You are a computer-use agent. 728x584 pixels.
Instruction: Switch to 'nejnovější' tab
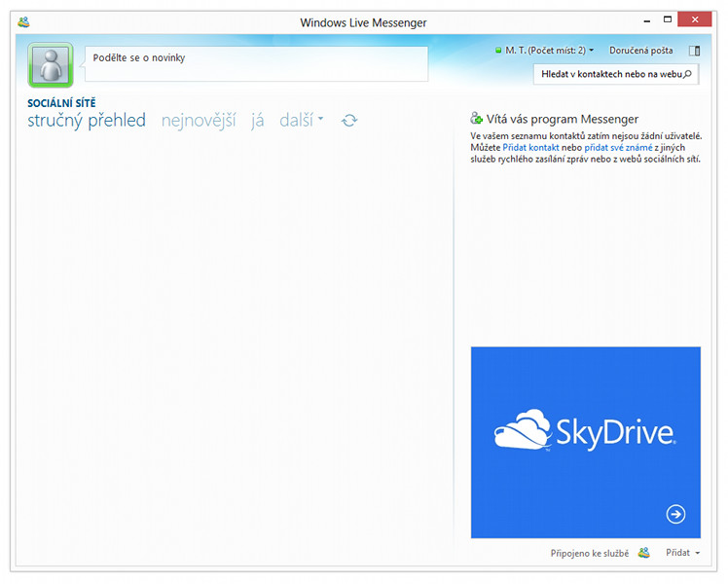coord(199,121)
